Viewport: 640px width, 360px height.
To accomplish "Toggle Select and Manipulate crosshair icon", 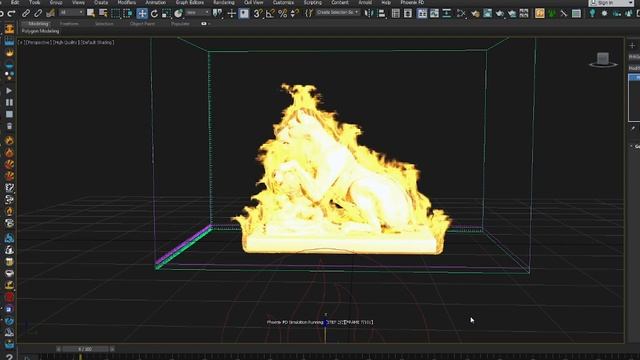I will point(231,13).
